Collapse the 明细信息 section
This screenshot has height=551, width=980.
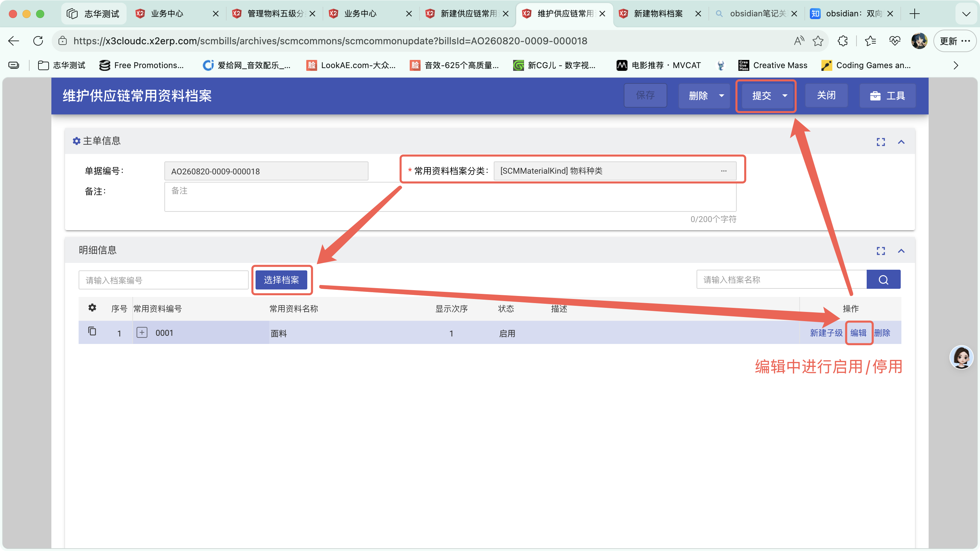pos(901,251)
